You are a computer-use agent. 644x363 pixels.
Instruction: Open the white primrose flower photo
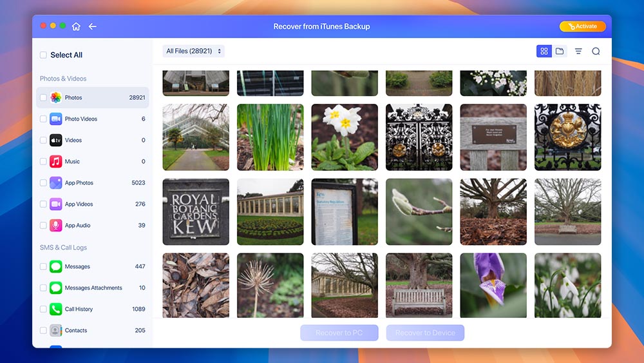(345, 137)
